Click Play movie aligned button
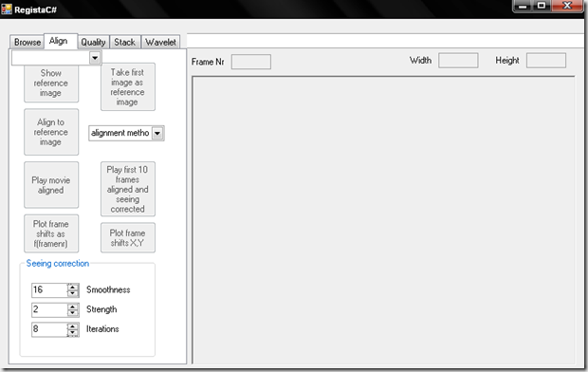The image size is (588, 372). tap(51, 185)
